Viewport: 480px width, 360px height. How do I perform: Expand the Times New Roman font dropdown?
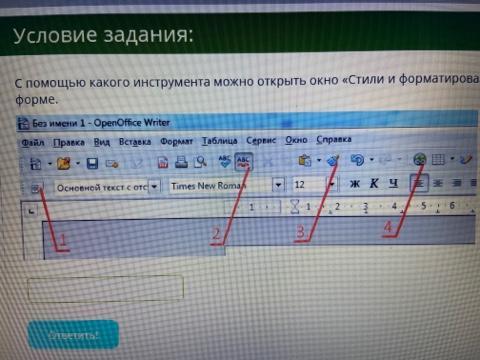278,184
